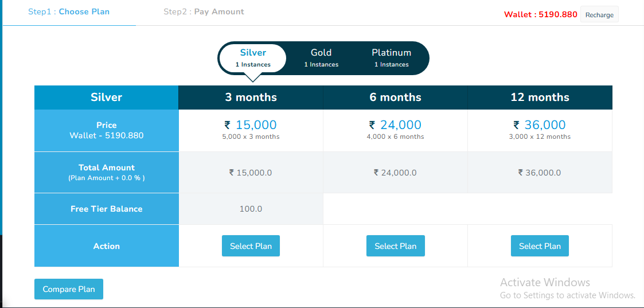
Task: Click the total amount ₹ 24,000.0
Action: (x=395, y=173)
